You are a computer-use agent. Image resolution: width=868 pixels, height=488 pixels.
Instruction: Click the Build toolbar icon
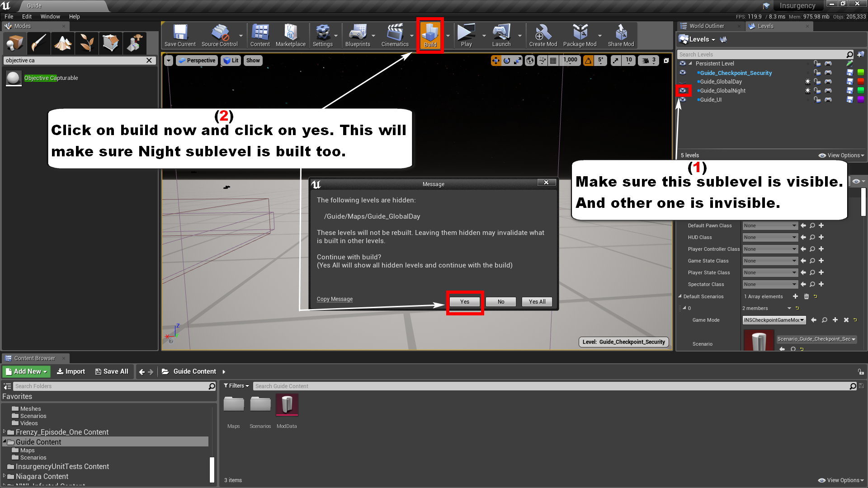(x=430, y=35)
